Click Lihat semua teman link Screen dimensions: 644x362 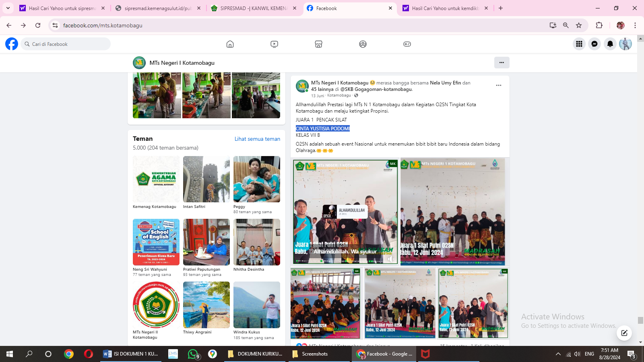[257, 139]
